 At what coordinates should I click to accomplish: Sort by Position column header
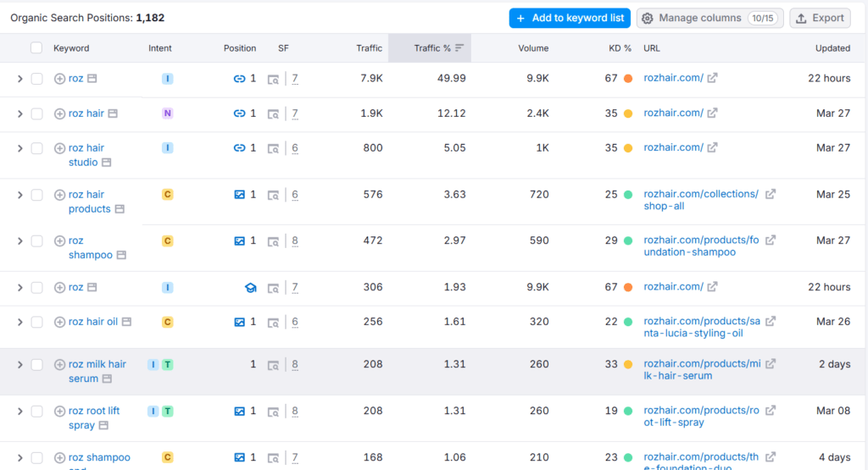pos(240,48)
